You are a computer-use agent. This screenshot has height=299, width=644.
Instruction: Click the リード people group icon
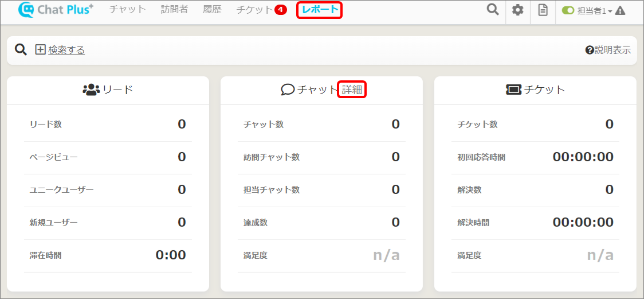91,90
